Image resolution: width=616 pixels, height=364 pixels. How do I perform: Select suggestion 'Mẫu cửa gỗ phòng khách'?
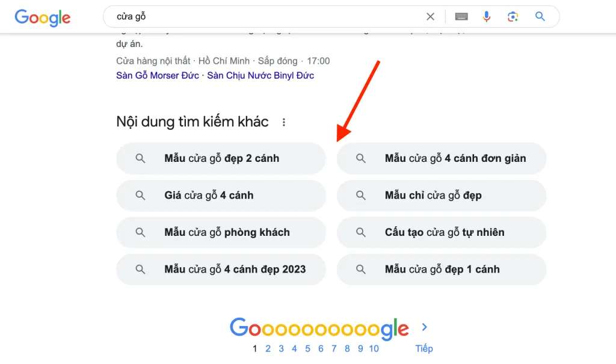(221, 232)
